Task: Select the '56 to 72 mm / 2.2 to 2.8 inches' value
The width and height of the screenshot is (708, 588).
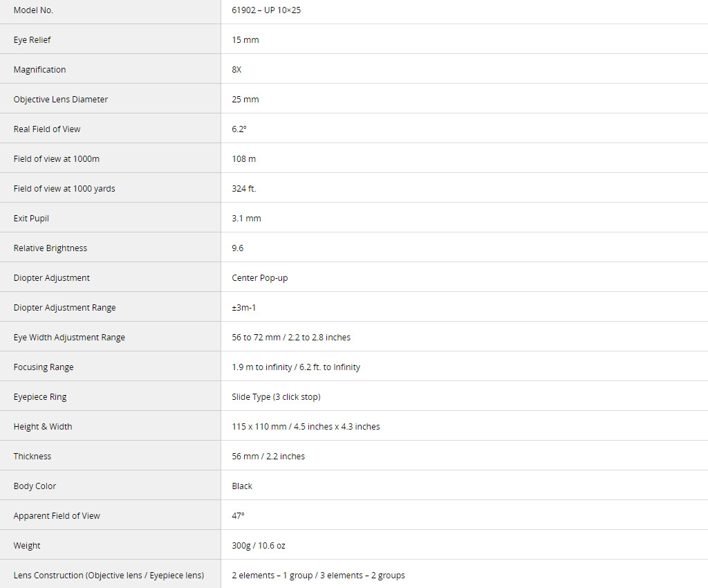Action: 291,338
